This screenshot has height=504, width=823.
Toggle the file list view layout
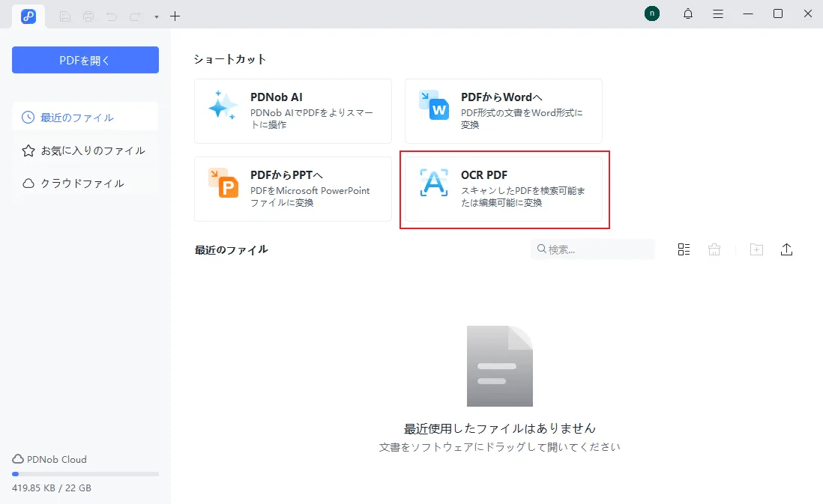[x=683, y=249]
